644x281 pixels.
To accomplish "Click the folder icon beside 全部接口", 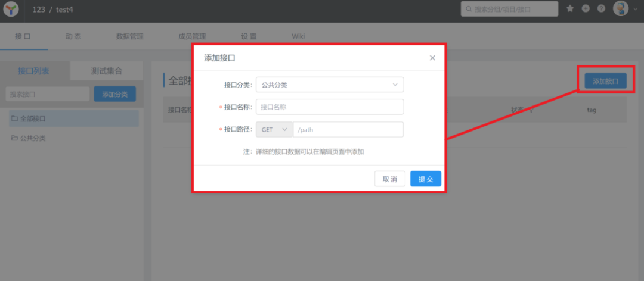I will tap(15, 118).
